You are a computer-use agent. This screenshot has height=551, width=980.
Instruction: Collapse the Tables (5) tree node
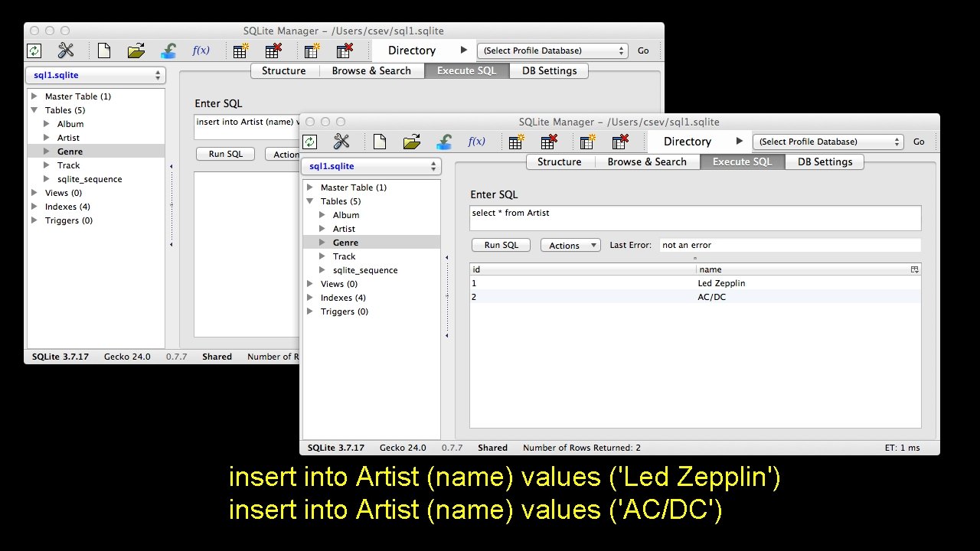(x=310, y=201)
